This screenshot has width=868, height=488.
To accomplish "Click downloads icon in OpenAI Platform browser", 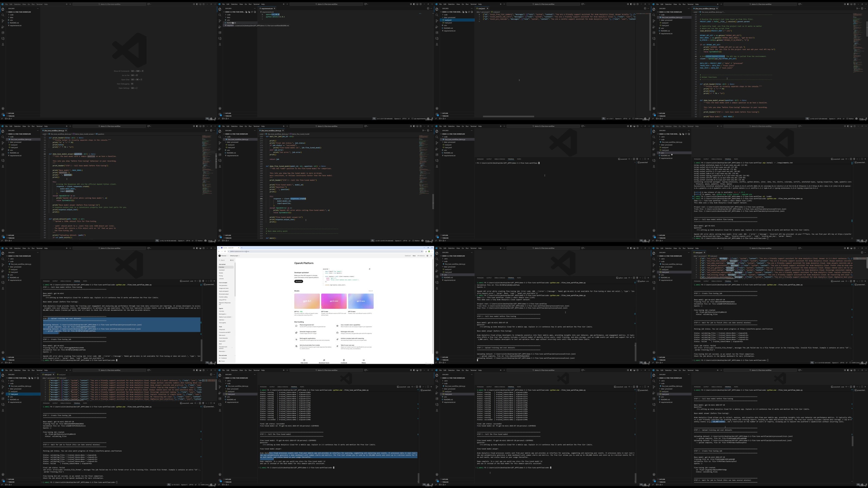I will [x=426, y=252].
